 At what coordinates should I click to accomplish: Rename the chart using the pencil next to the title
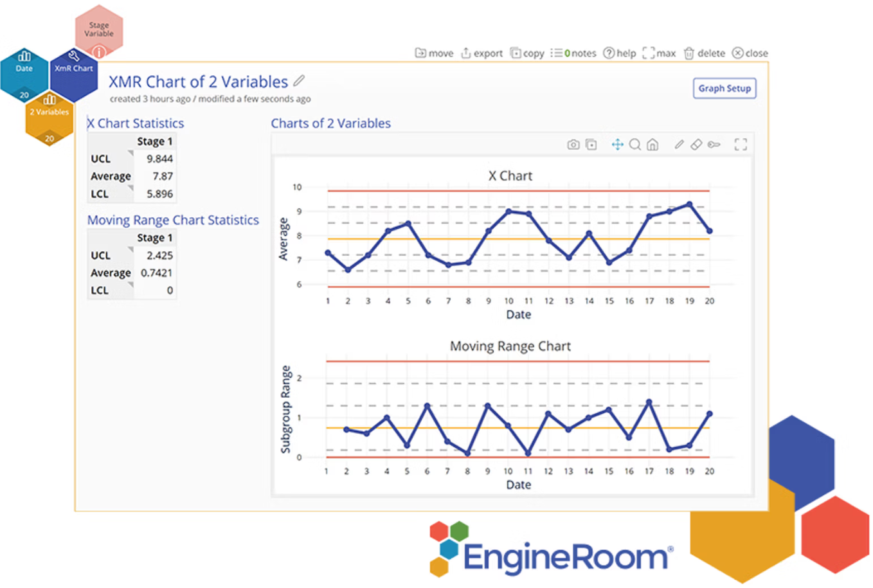(x=298, y=81)
